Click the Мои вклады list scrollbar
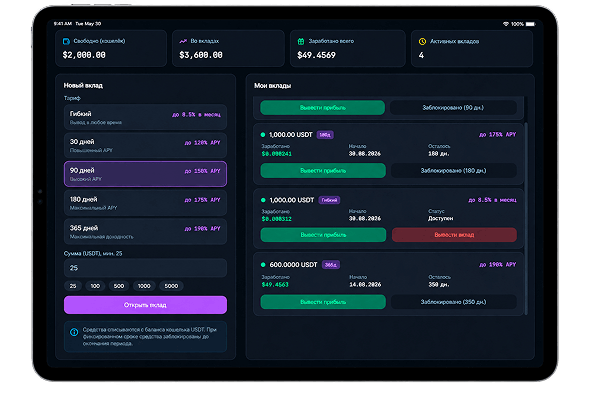This screenshot has height=393, width=590. [x=526, y=218]
